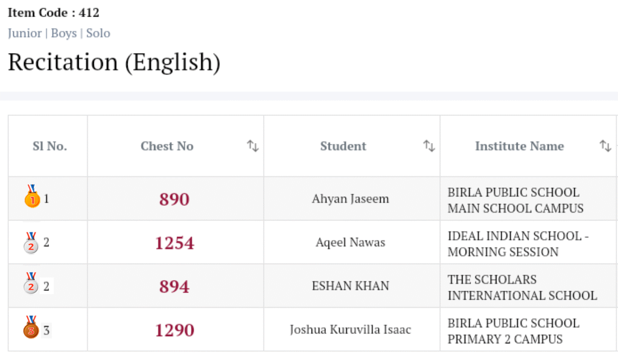Click the bronze medal icon in row 3
This screenshot has height=364, width=618.
pyautogui.click(x=31, y=328)
